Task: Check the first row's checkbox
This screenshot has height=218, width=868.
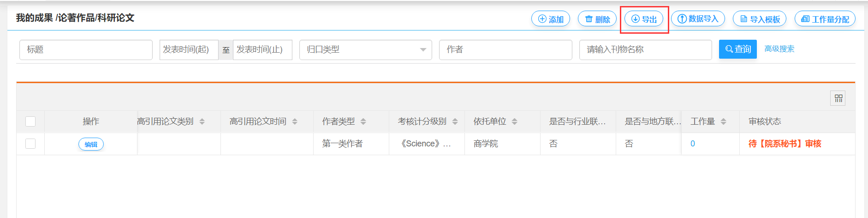Action: 30,144
